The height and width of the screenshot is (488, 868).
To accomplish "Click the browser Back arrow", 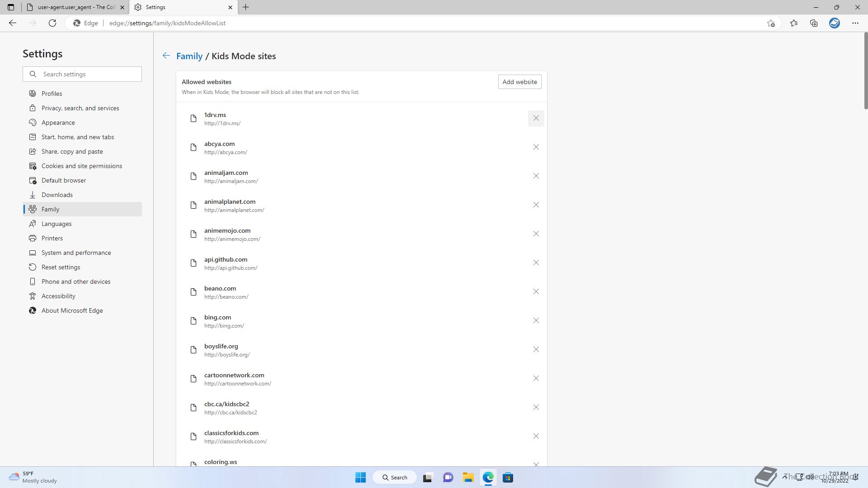I will pos(13,23).
